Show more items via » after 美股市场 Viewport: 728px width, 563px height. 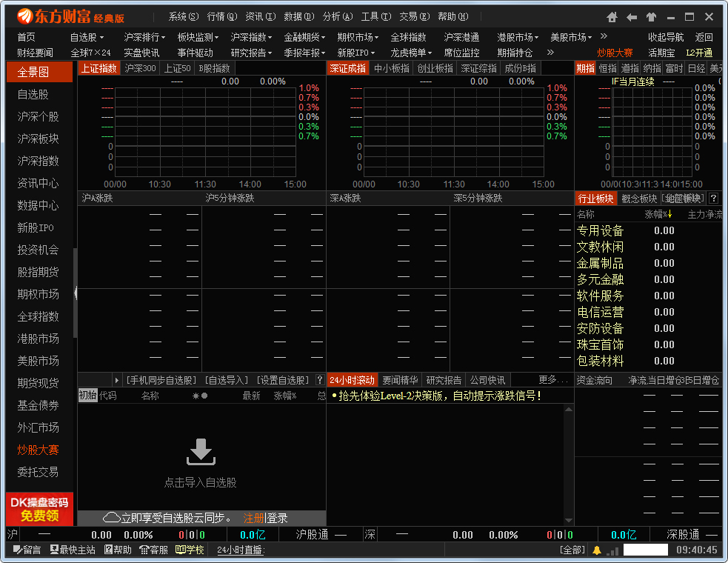(604, 36)
